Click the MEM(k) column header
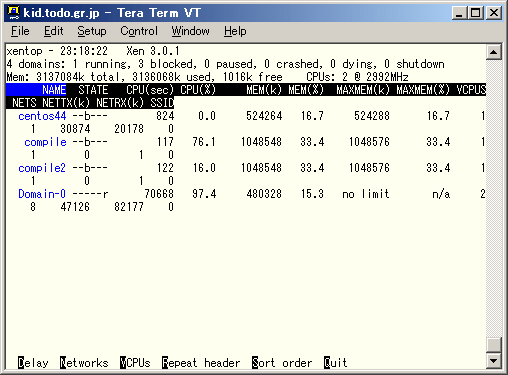Viewport: 508px width, 375px height. [264, 90]
